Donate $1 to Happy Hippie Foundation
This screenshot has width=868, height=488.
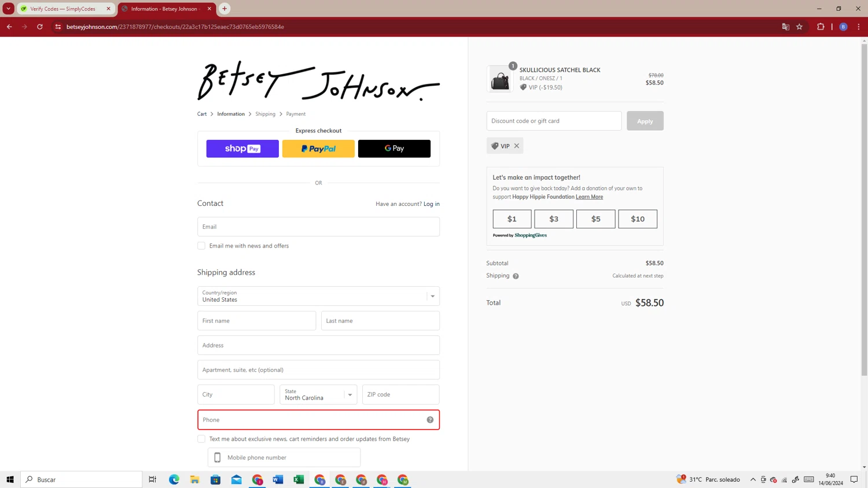click(x=512, y=219)
